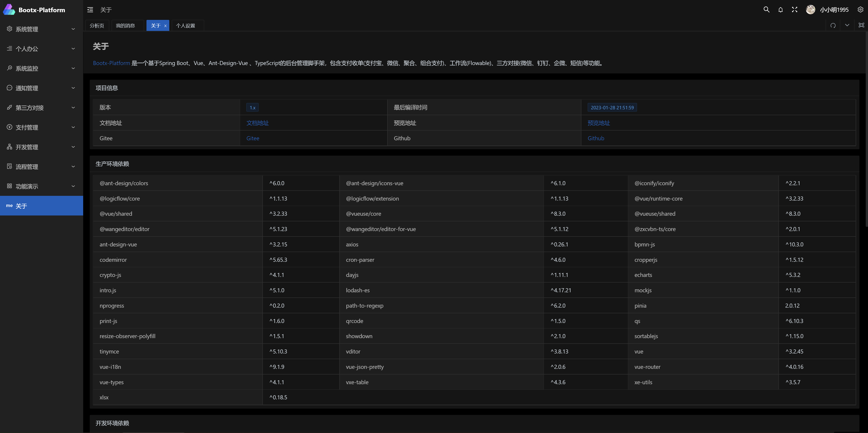The image size is (868, 433).
Task: Click the Bootx-Platform logo icon
Action: pos(9,9)
